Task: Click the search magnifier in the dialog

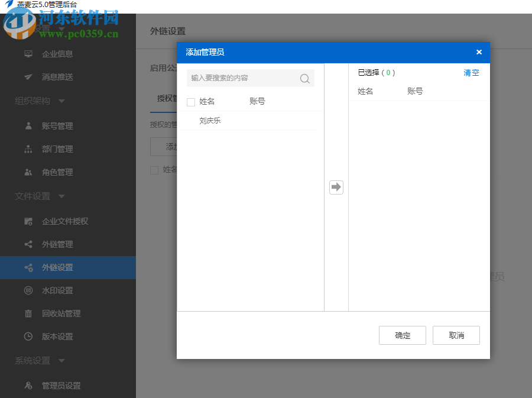Action: click(304, 78)
